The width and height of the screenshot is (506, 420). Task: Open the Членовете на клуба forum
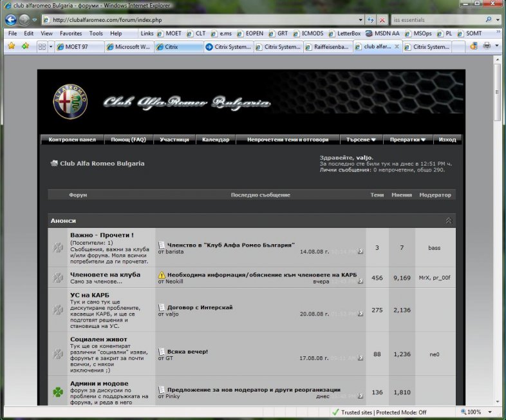[x=105, y=274]
